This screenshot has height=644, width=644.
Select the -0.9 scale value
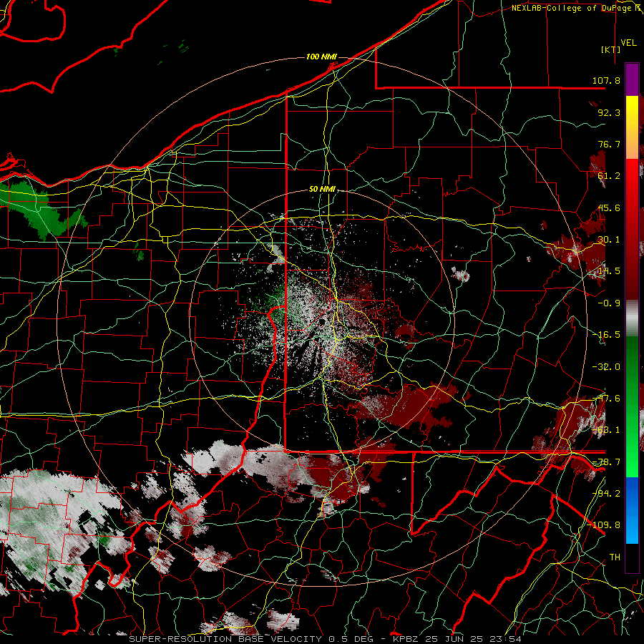click(x=609, y=303)
